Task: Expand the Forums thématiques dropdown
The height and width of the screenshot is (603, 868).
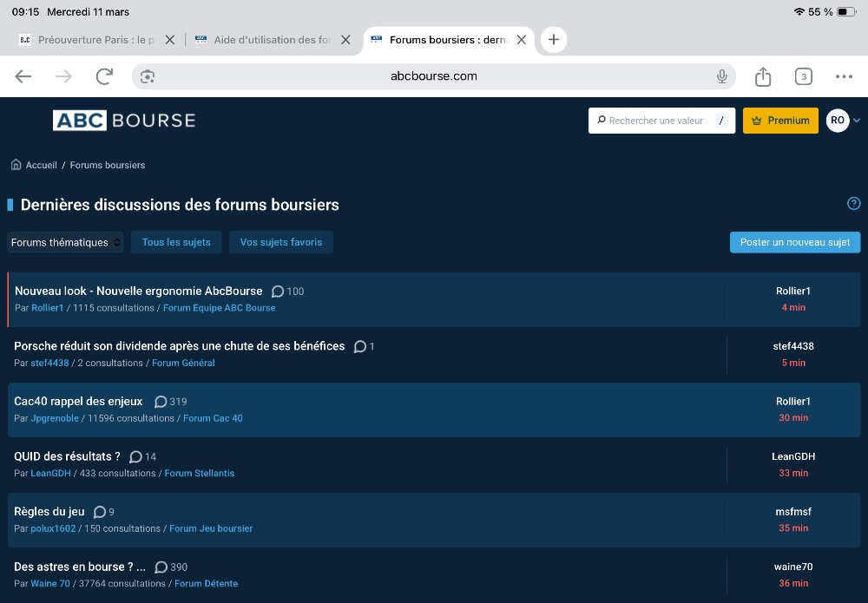Action: [66, 242]
